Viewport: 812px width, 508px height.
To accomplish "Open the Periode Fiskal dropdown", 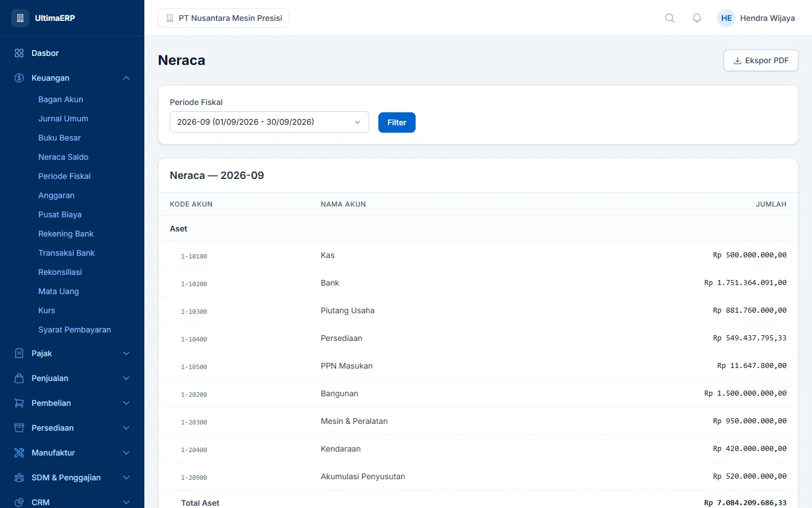I will [x=270, y=122].
